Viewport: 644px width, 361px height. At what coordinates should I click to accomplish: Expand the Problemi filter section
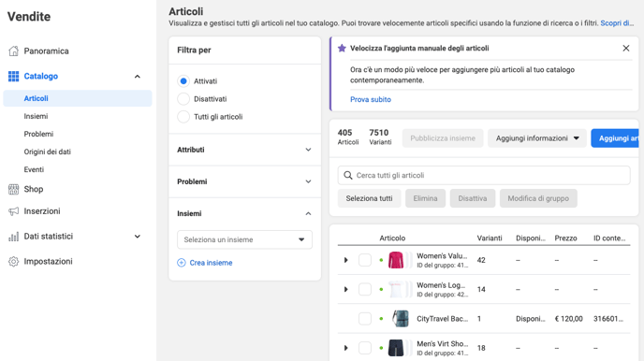point(308,181)
